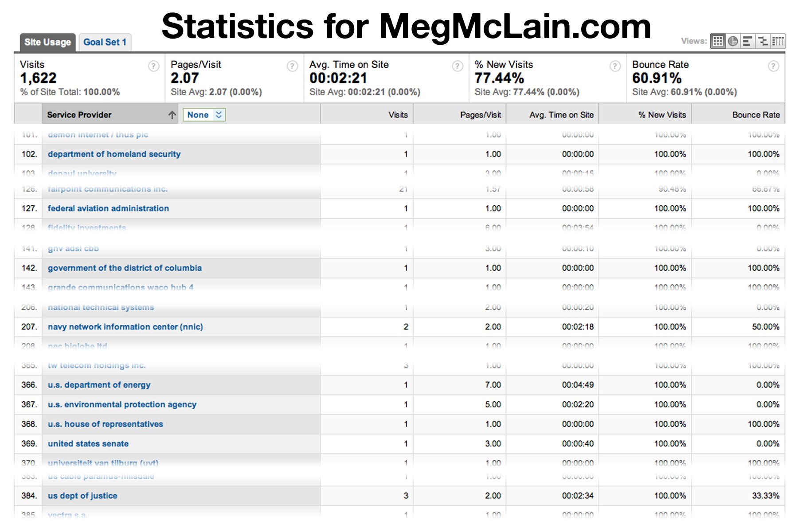
Task: Open department of homeland security provider link
Action: tap(114, 154)
